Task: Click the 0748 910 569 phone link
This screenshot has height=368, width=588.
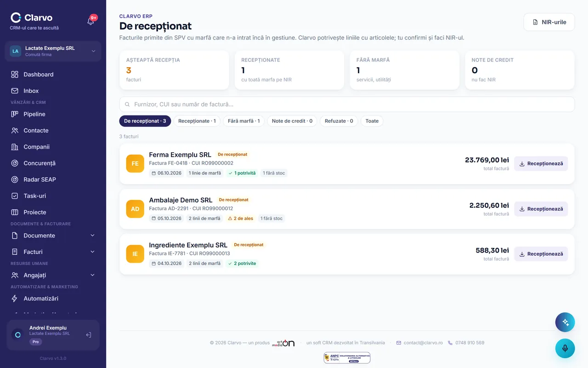Action: click(466, 343)
